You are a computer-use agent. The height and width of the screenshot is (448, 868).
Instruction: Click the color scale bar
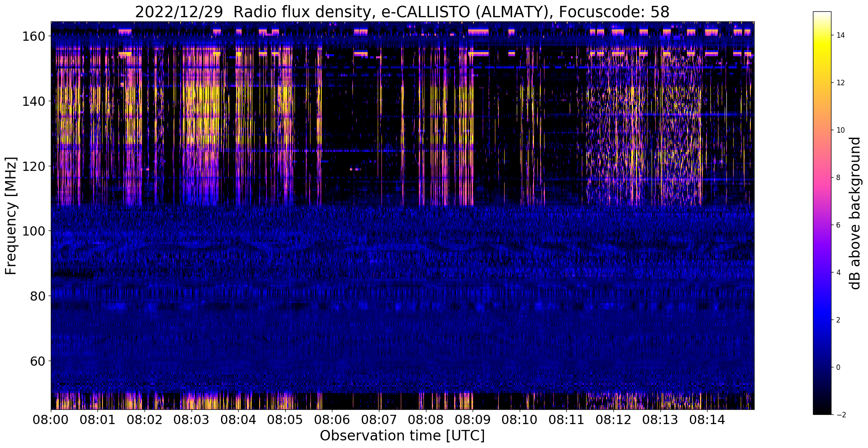pos(822,213)
